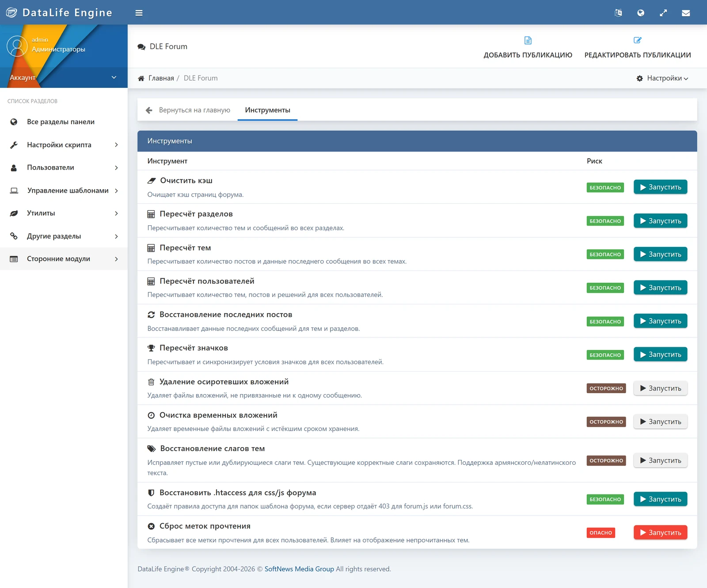Image resolution: width=707 pixels, height=588 pixels.
Task: Run the Пересчёт пользователей tool
Action: pyautogui.click(x=660, y=288)
